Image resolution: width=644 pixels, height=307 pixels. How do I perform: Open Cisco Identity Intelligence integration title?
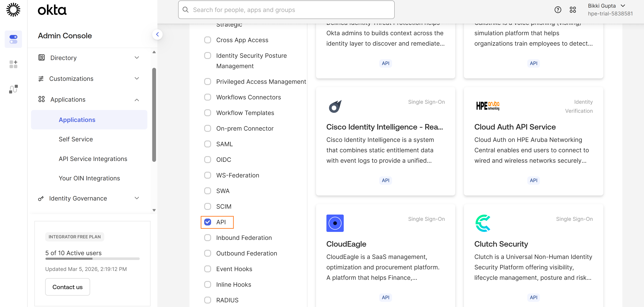click(x=384, y=127)
